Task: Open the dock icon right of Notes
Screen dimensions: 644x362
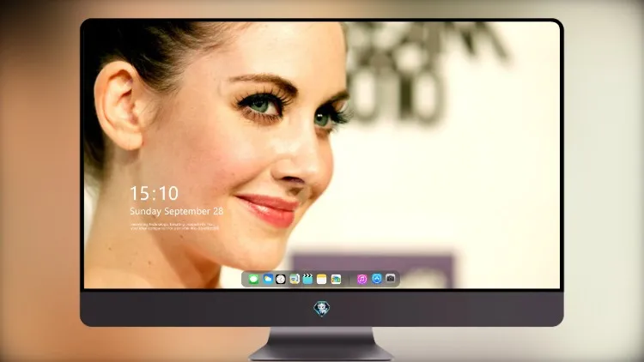Action: [x=336, y=279]
